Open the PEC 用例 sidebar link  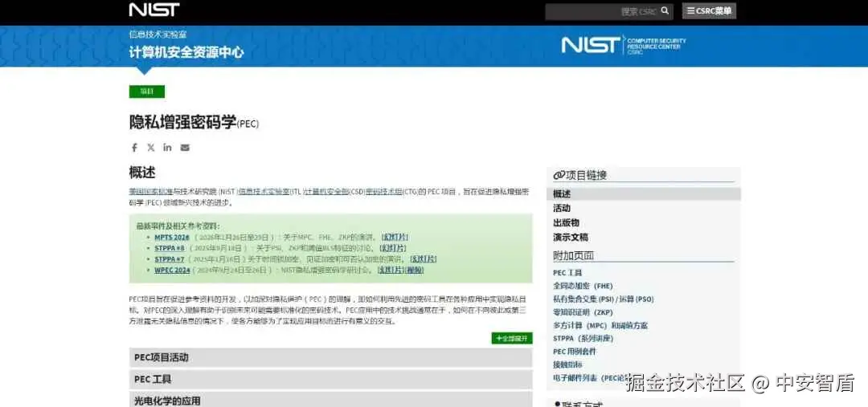(575, 352)
